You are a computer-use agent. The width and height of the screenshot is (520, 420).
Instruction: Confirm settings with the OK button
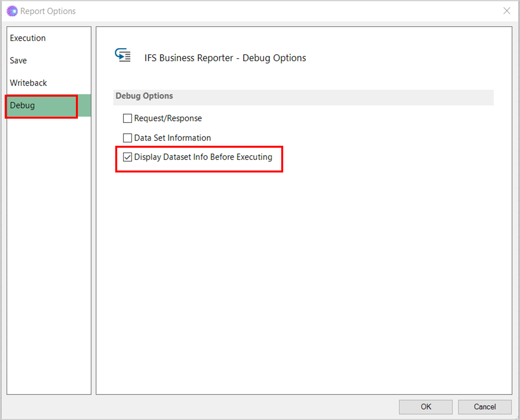[x=426, y=407]
